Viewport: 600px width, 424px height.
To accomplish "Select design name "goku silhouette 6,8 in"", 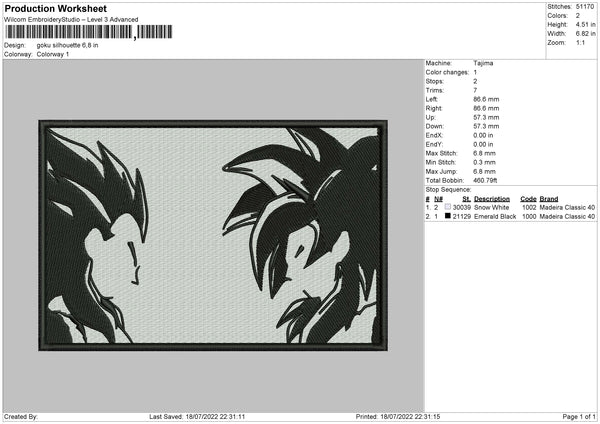I will point(67,45).
